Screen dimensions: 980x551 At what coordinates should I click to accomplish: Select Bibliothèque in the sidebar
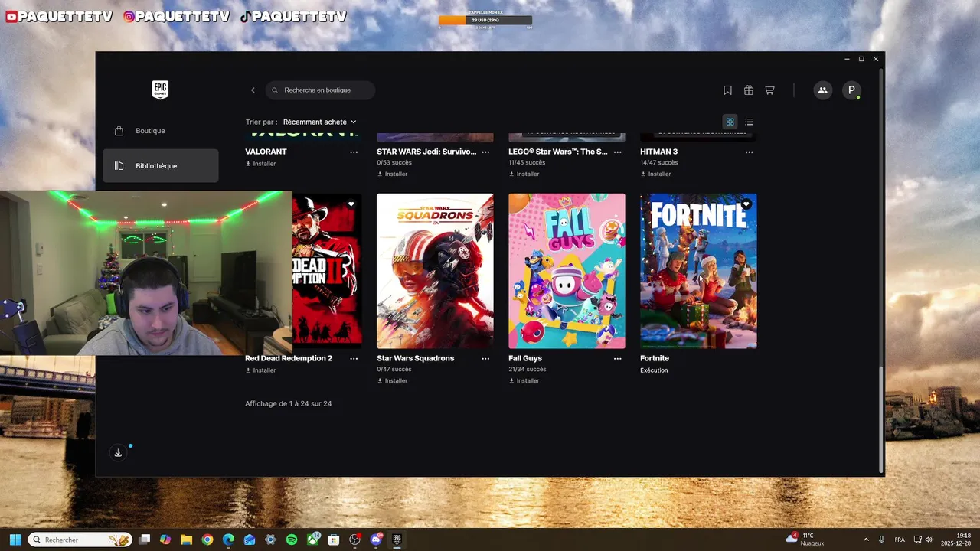(x=160, y=165)
